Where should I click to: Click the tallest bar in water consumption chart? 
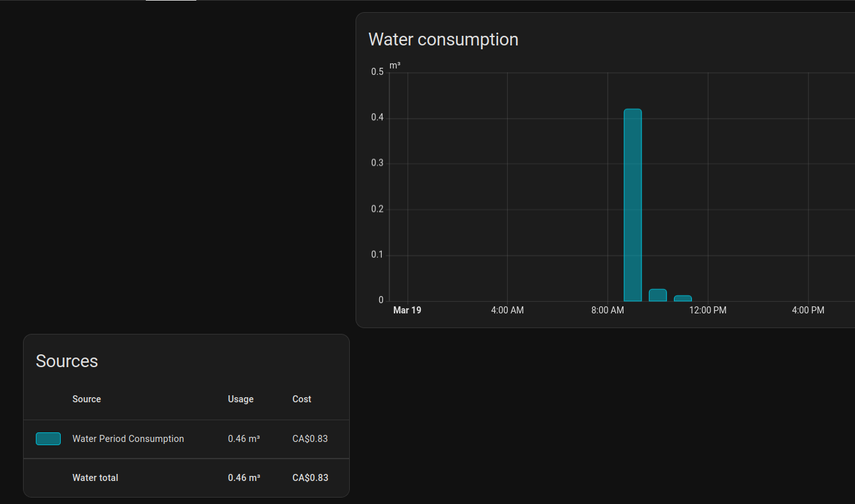click(x=632, y=205)
